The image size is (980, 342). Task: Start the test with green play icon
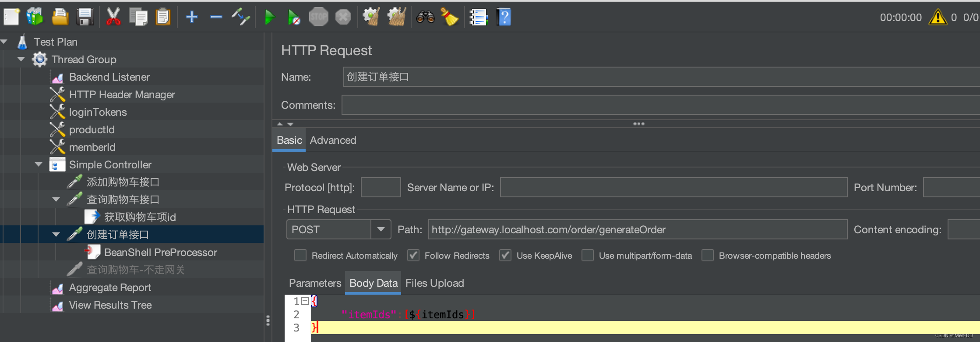(x=270, y=17)
